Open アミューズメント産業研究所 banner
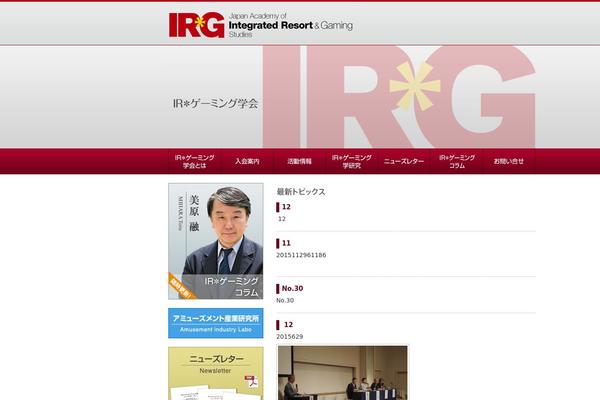 pos(216,323)
